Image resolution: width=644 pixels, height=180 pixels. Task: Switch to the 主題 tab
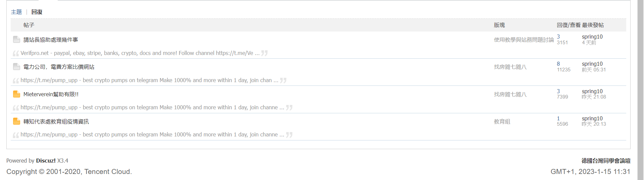point(16,12)
